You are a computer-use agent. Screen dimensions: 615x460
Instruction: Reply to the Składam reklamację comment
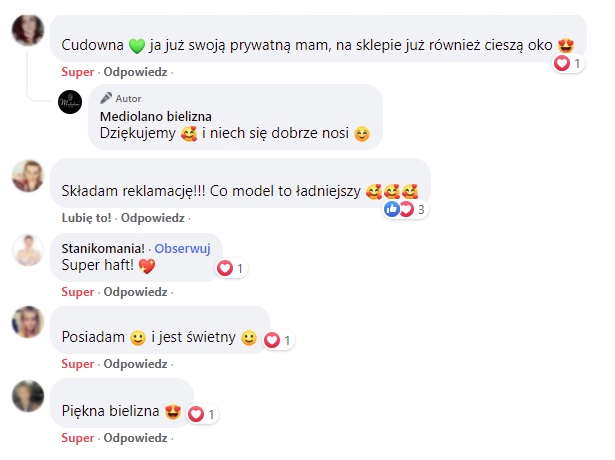(152, 217)
